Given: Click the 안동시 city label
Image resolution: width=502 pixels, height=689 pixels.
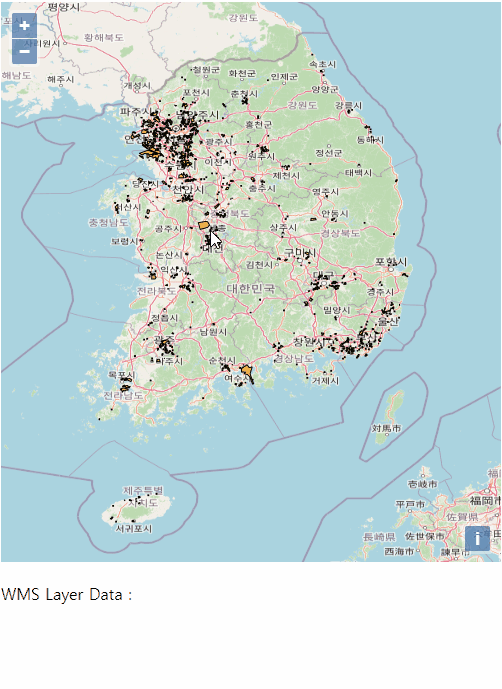Looking at the screenshot, I should (335, 214).
